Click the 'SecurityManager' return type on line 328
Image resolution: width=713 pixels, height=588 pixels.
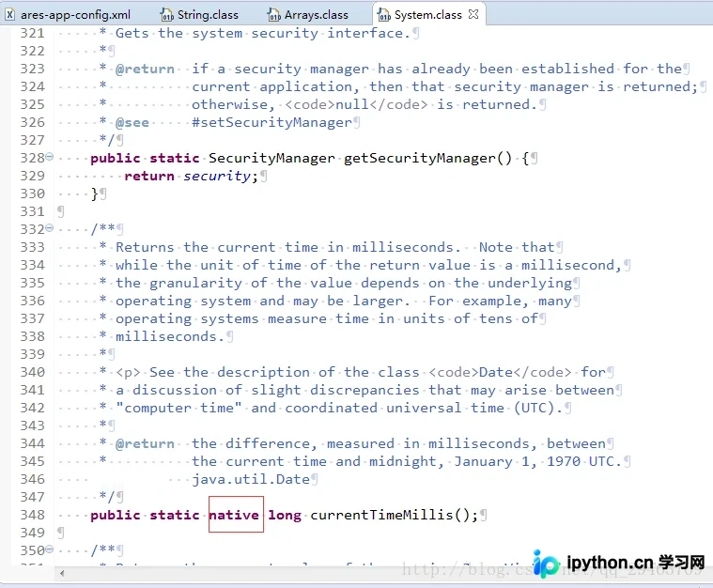[271, 158]
